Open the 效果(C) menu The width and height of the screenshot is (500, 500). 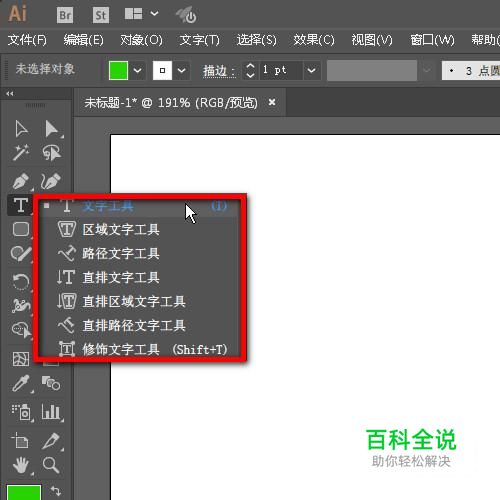tap(314, 40)
